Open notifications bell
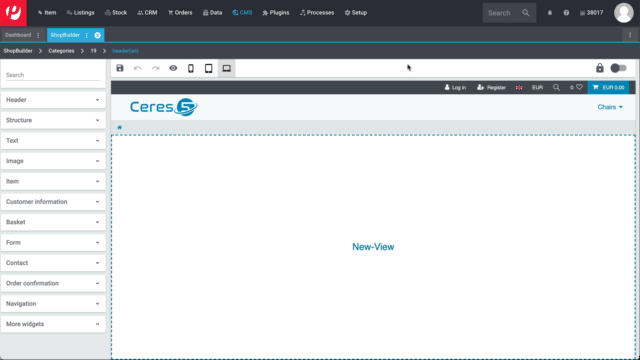The width and height of the screenshot is (640, 360). (x=550, y=13)
